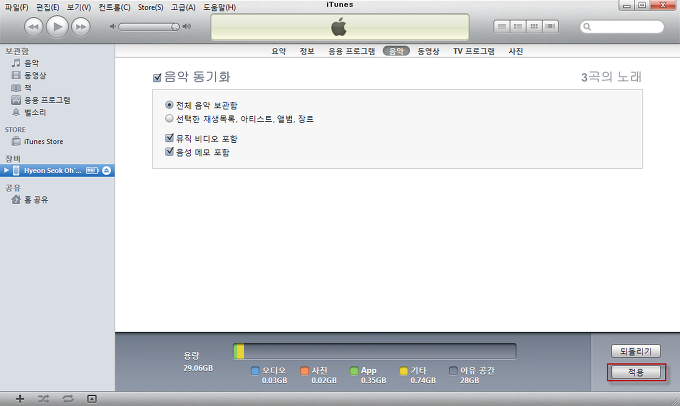Adjust the volume slider knob
The width and height of the screenshot is (680, 406).
(175, 27)
